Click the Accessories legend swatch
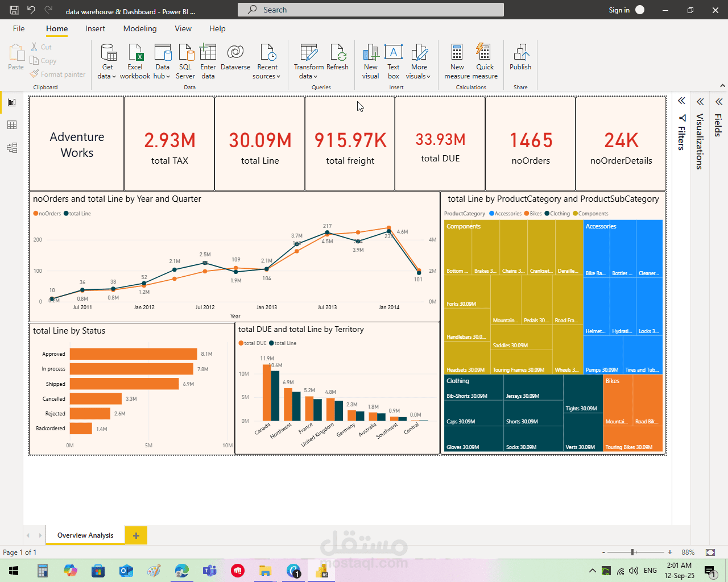 [492, 214]
